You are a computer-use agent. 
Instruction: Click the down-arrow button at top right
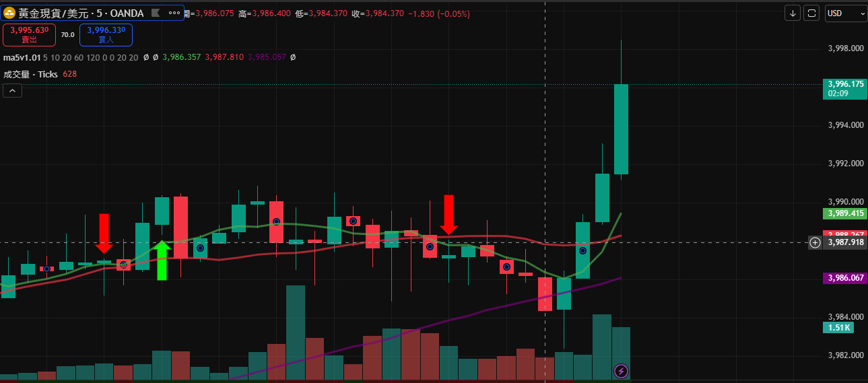(793, 13)
